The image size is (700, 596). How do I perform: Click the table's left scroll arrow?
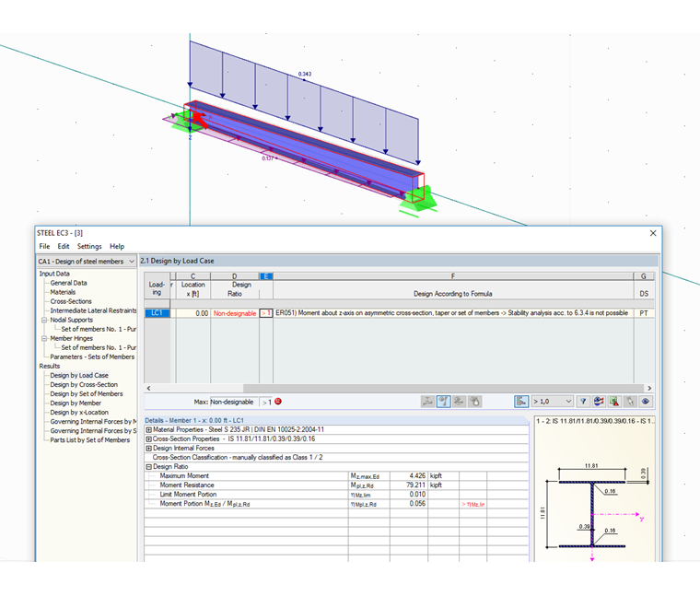pos(148,388)
